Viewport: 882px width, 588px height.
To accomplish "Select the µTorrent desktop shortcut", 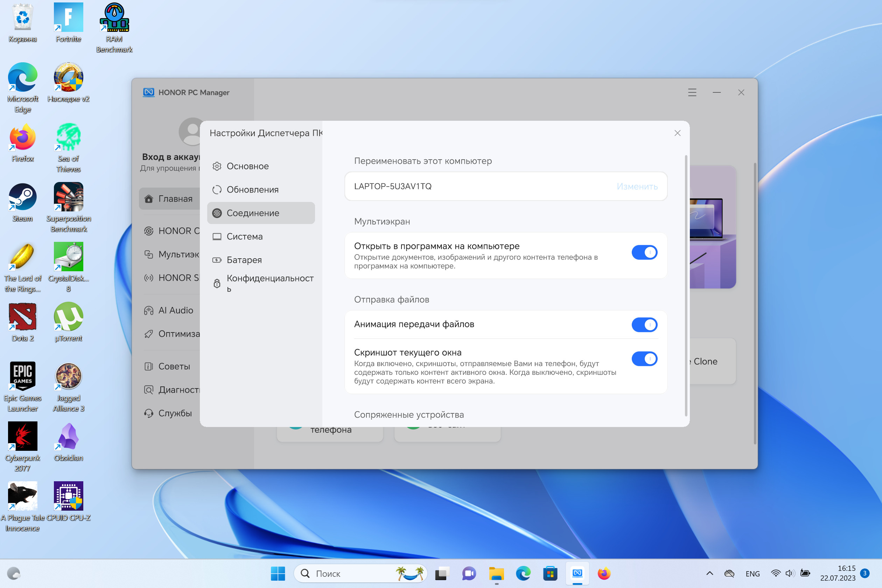I will click(x=68, y=322).
